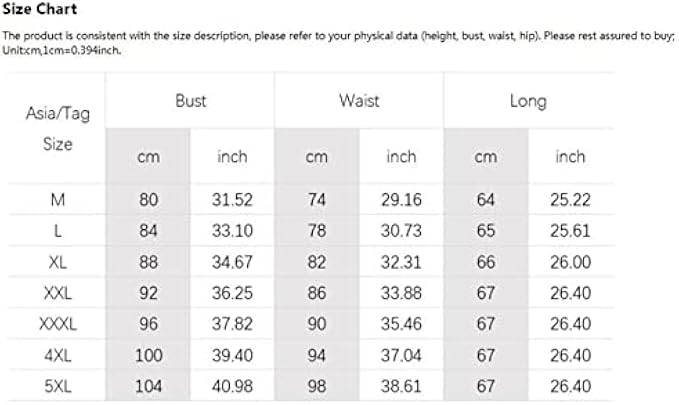Click the "Waist" column header
679x405 pixels.
click(x=358, y=101)
